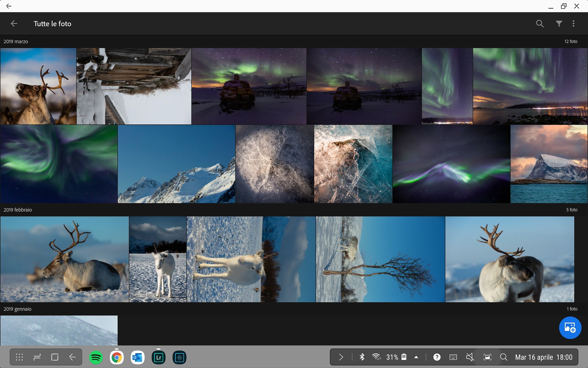Go back using the Tutte le foto arrow
The height and width of the screenshot is (368, 588).
pyautogui.click(x=14, y=24)
